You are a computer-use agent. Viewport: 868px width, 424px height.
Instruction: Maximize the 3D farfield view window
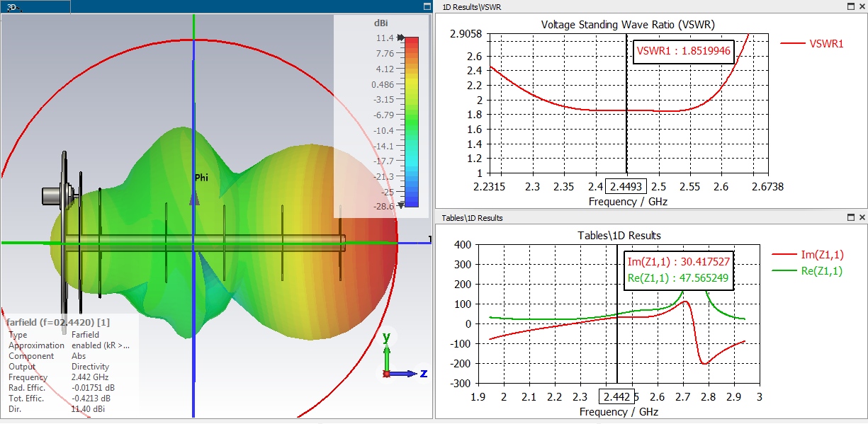(x=427, y=6)
